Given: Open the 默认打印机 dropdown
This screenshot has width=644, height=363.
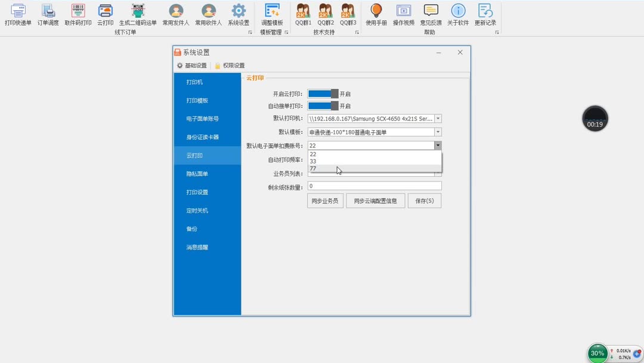Looking at the screenshot, I should tap(438, 118).
